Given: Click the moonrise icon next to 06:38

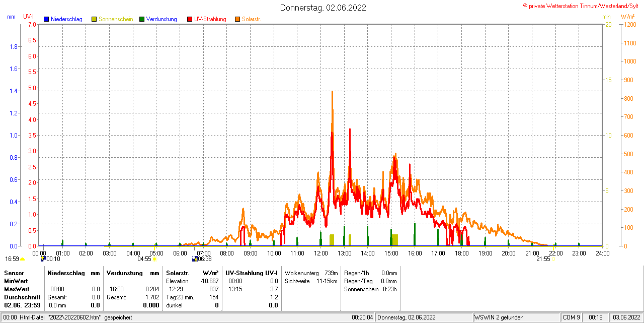Looking at the screenshot, I should 195,259.
